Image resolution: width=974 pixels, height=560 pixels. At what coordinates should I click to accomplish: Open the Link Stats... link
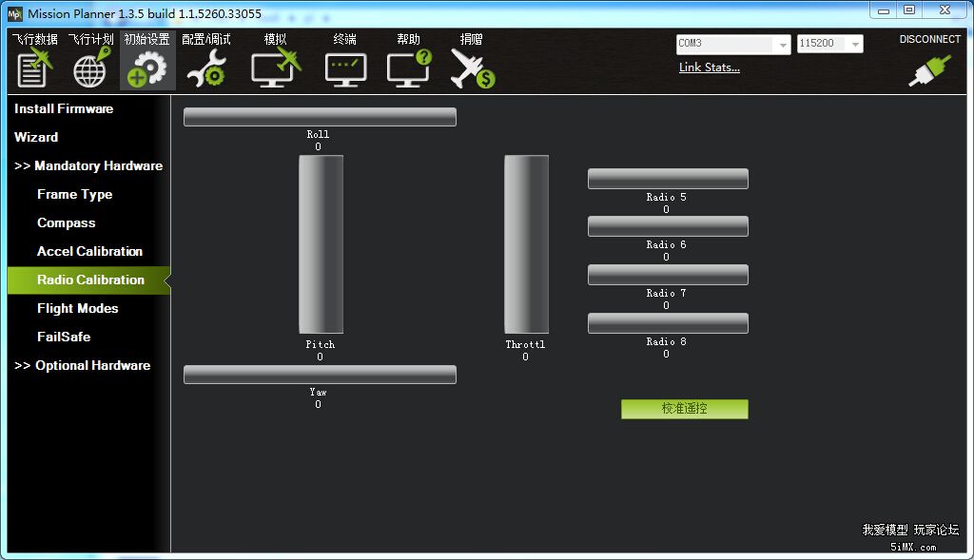709,68
